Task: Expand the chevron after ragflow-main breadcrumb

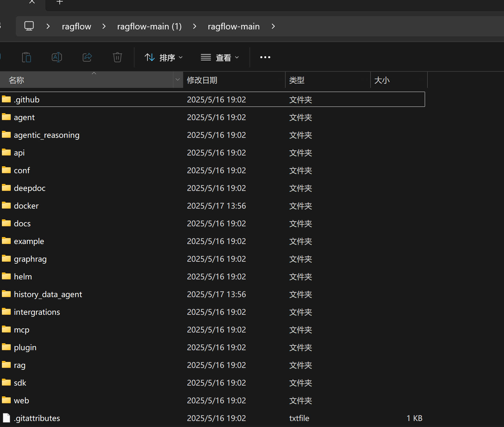Action: click(273, 26)
